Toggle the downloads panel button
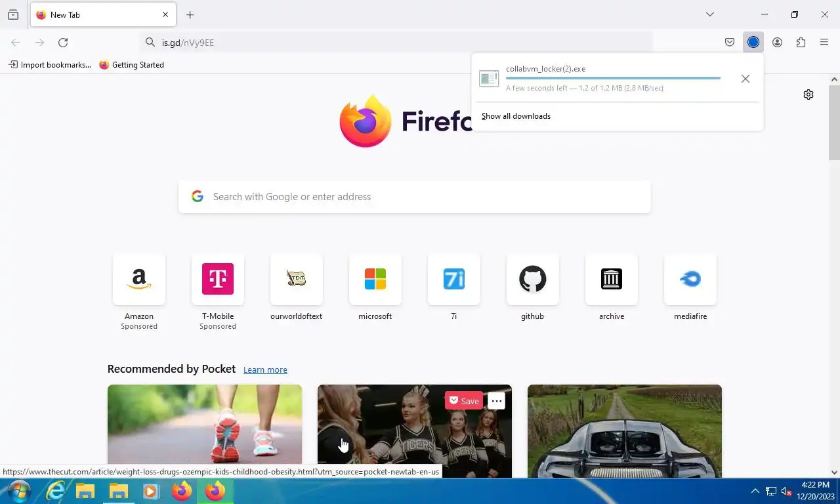Viewport: 840px width, 504px height. (753, 43)
